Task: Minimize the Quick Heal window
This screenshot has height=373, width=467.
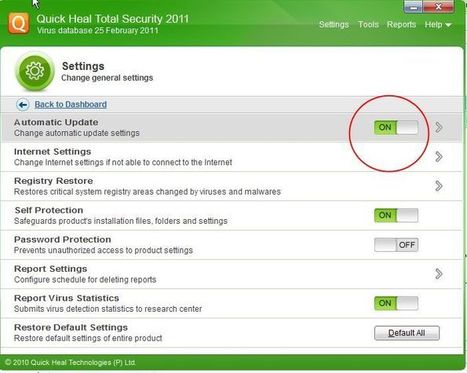Action: (x=413, y=7)
